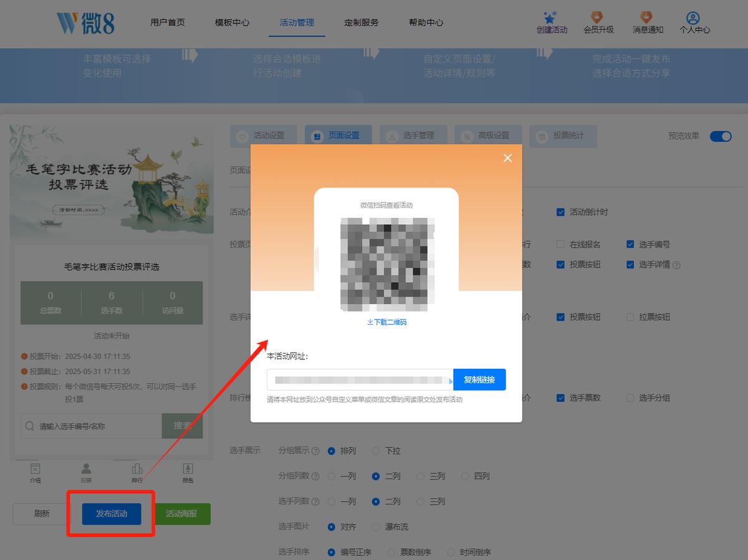Click the 毛笔字比赛活动 banner image
748x560 pixels.
[x=112, y=179]
